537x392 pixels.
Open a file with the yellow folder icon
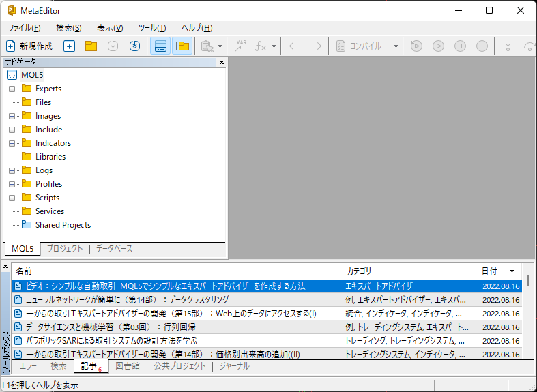point(91,46)
